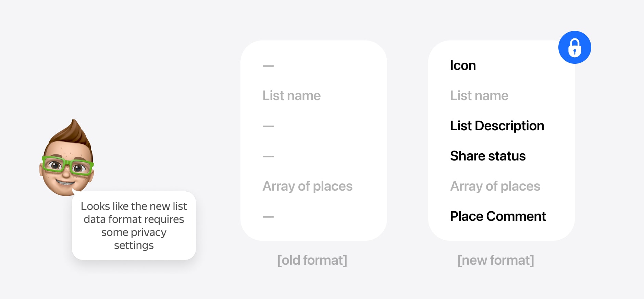Click the blue padlock privacy icon

coord(574,47)
